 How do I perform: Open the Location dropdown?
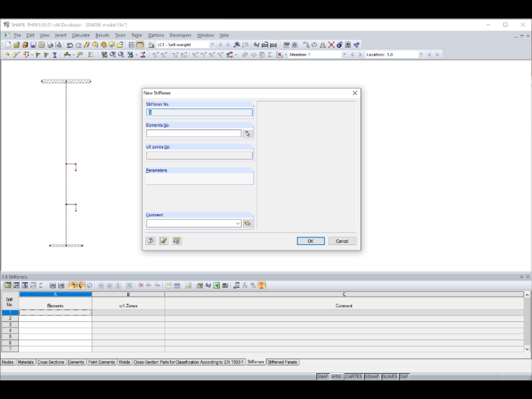pos(421,55)
